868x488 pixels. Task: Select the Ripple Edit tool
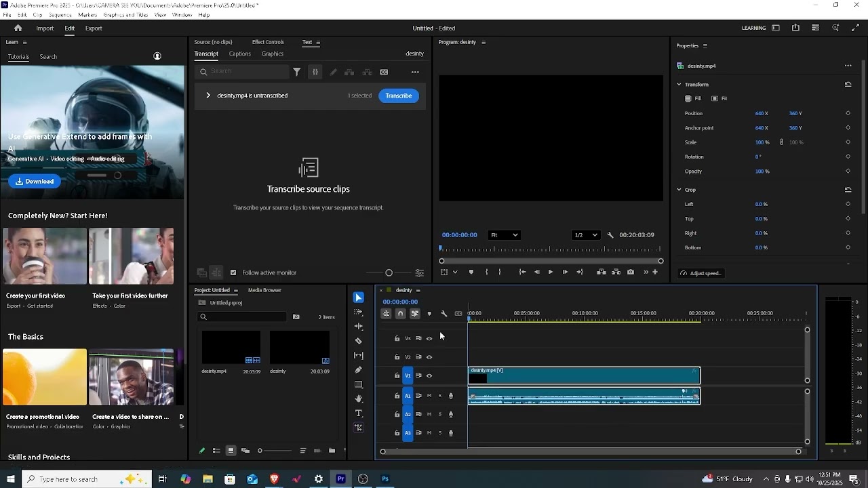coord(359,327)
